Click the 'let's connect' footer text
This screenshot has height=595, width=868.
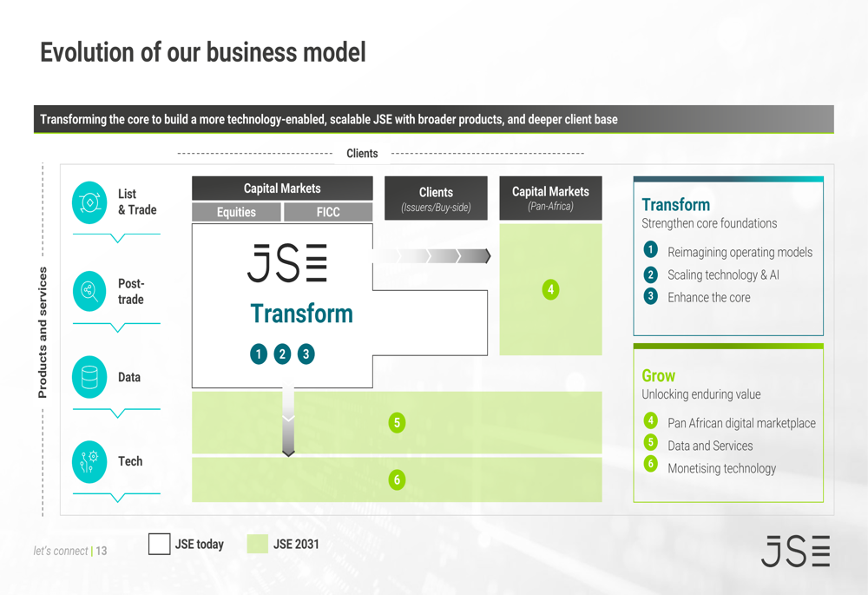click(61, 551)
